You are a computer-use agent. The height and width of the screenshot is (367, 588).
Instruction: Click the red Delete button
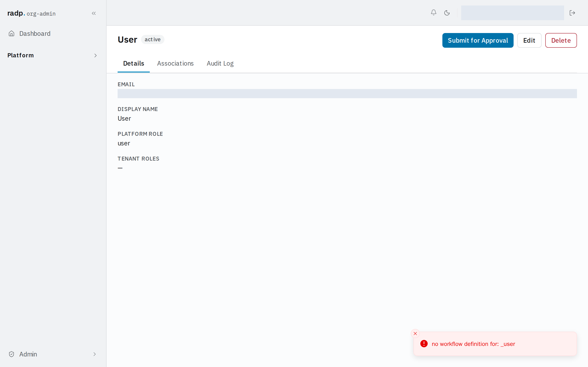click(561, 40)
